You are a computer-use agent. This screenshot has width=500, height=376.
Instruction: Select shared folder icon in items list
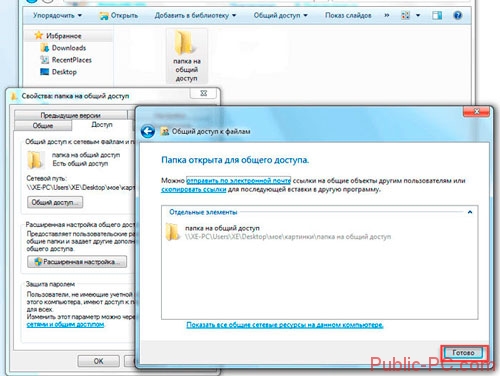click(173, 232)
